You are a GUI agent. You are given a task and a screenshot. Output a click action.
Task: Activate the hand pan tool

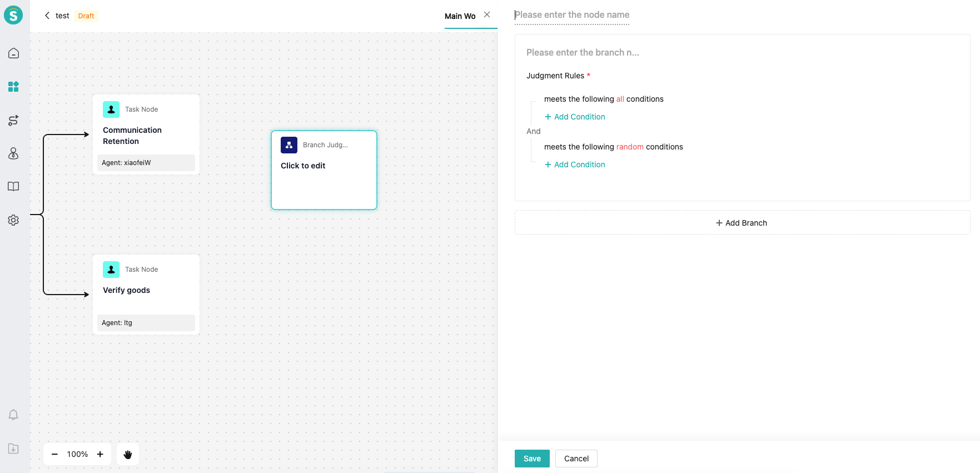(128, 454)
